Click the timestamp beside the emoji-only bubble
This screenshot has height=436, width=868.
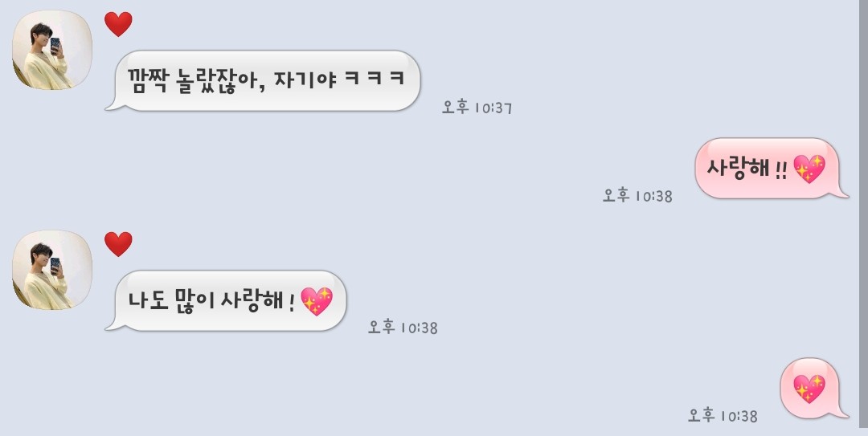pos(723,415)
